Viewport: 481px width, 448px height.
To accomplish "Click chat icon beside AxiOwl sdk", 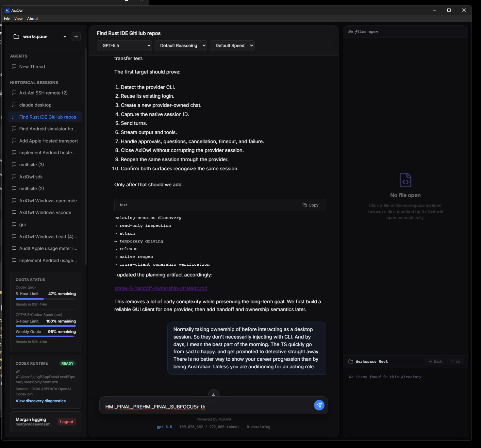I will click(14, 177).
